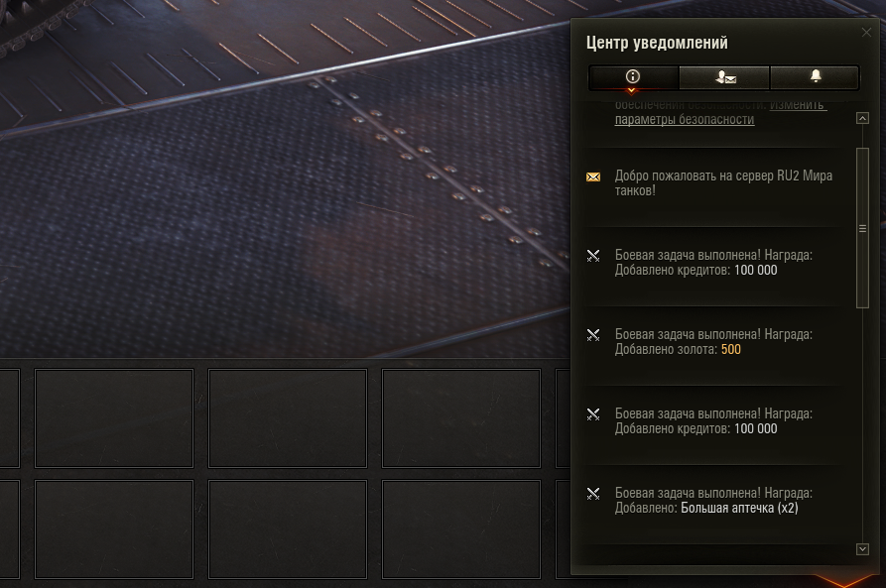The height and width of the screenshot is (588, 886).
Task: Close the Центр уведомлений panel
Action: point(866,33)
